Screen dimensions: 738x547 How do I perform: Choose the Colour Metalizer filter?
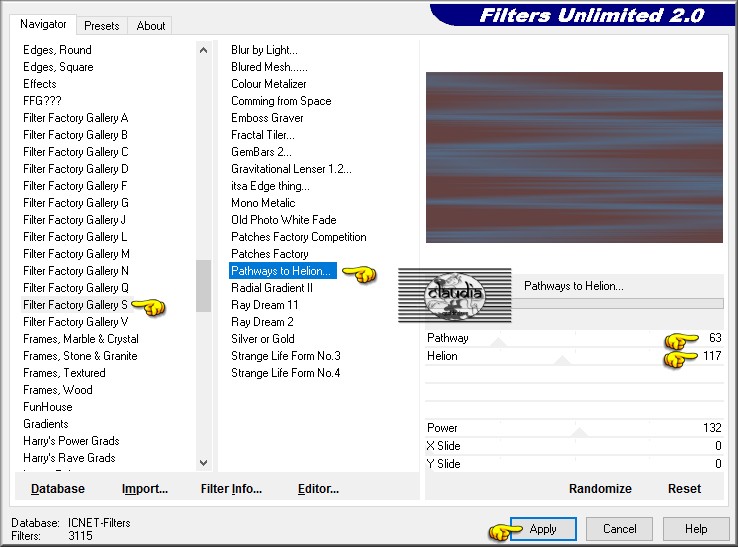pos(269,84)
